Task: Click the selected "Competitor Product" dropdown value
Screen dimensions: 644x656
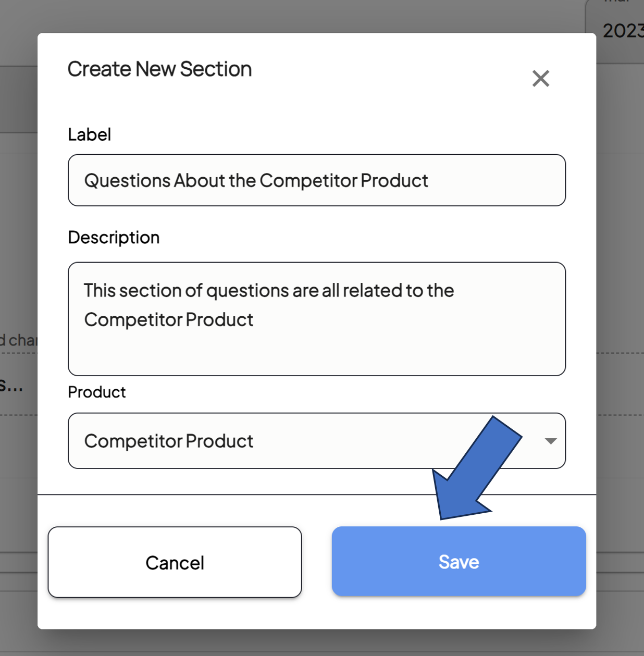Action: pyautogui.click(x=169, y=441)
